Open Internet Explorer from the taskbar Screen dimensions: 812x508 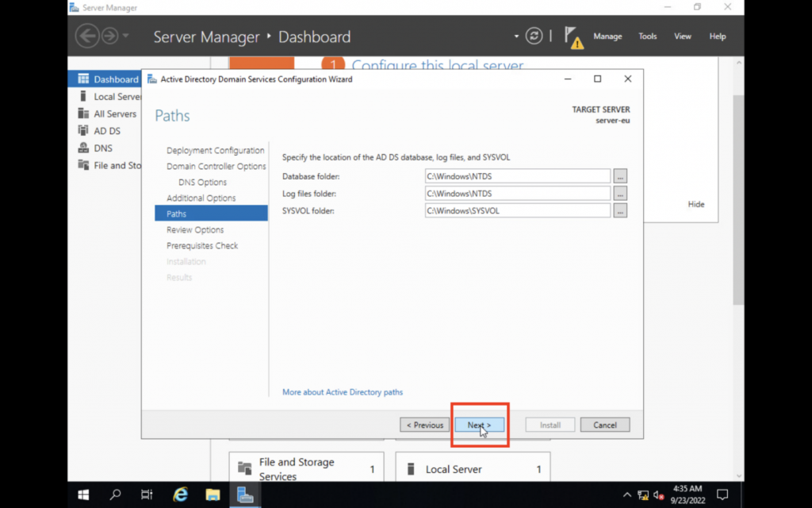(x=181, y=495)
